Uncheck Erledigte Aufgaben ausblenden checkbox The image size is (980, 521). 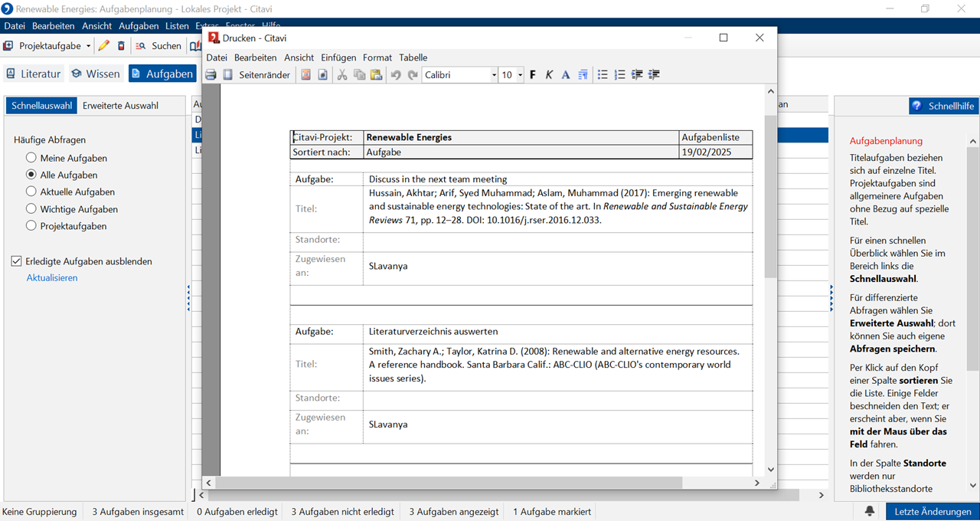17,261
